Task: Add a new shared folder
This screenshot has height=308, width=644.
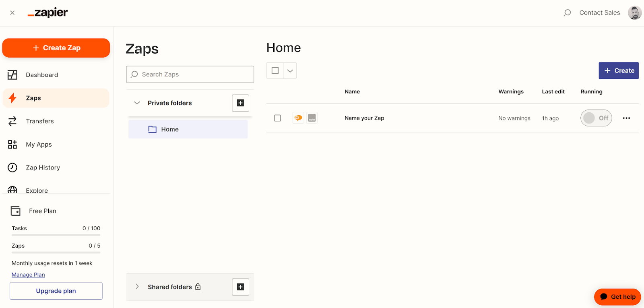Action: coord(240,287)
